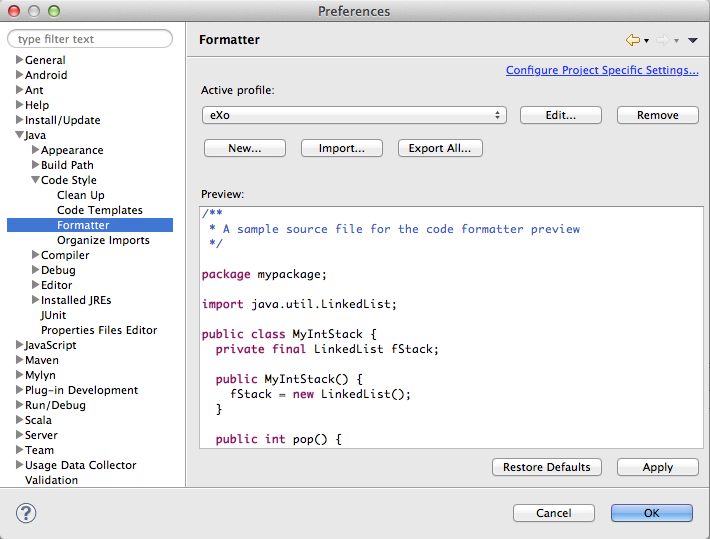Click the help question mark icon

[x=26, y=513]
